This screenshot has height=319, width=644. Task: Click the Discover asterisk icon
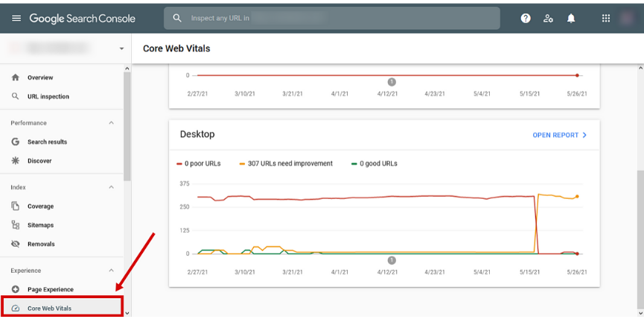15,161
